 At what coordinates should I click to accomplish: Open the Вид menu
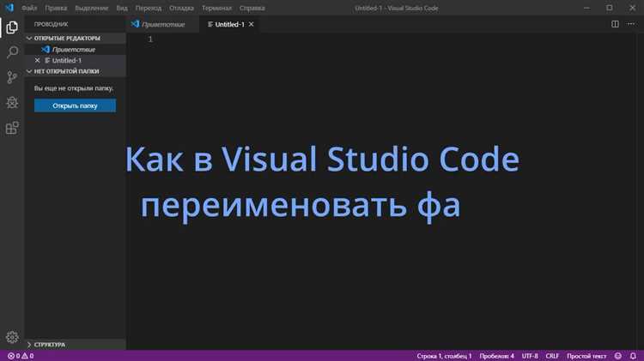[122, 8]
